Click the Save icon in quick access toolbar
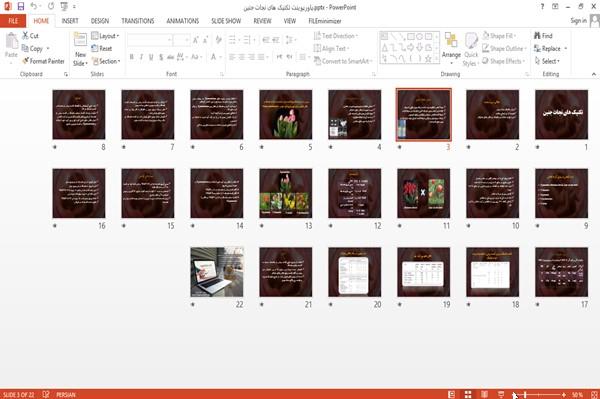Screen dimensions: 600x399 (x=21, y=7)
